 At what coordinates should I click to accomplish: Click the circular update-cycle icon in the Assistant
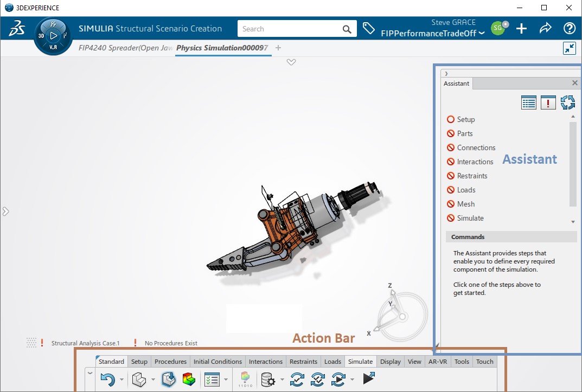(x=568, y=102)
